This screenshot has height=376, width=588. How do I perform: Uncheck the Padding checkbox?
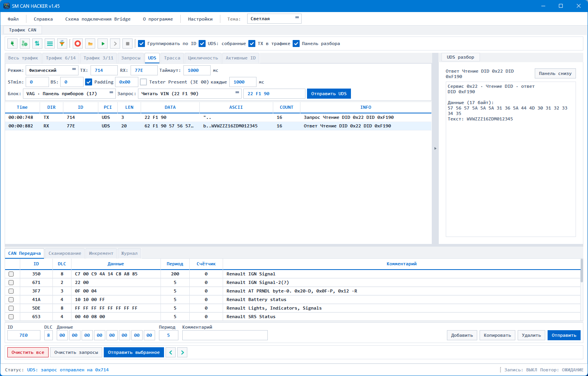89,82
